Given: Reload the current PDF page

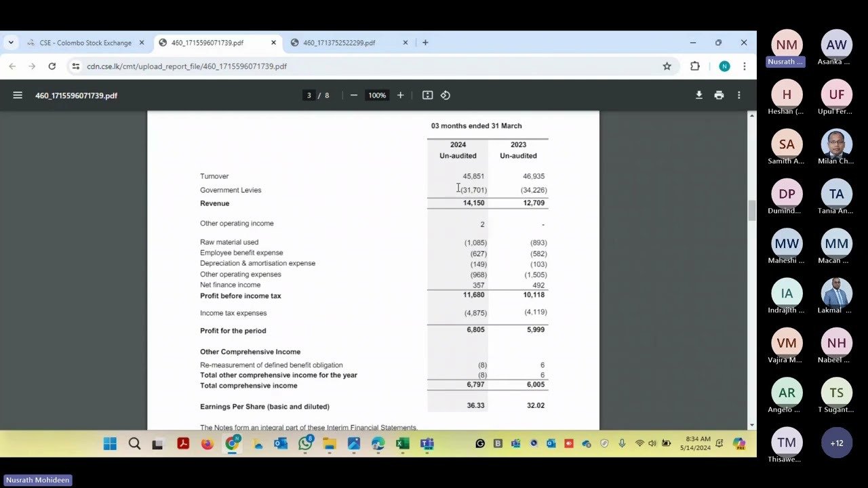Looking at the screenshot, I should coord(52,66).
